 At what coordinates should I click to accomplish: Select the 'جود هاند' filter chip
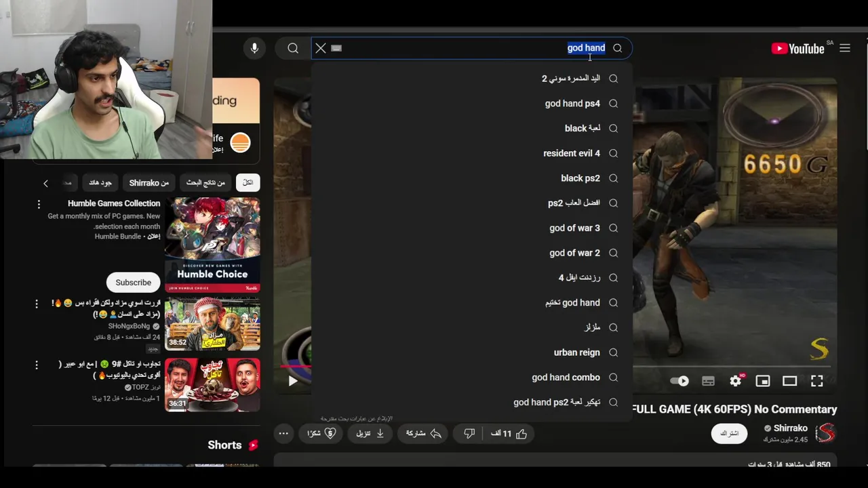pyautogui.click(x=100, y=183)
